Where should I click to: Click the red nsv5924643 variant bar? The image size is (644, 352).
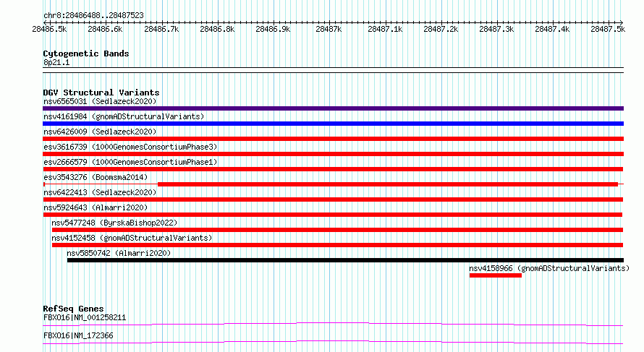(333, 215)
